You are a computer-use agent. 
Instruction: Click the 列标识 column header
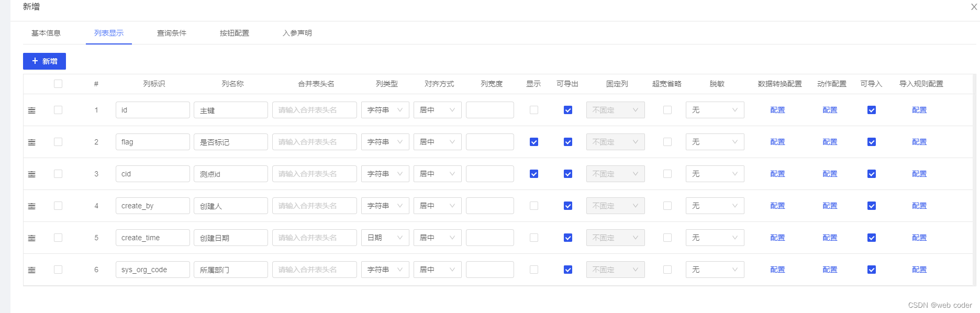pos(154,84)
